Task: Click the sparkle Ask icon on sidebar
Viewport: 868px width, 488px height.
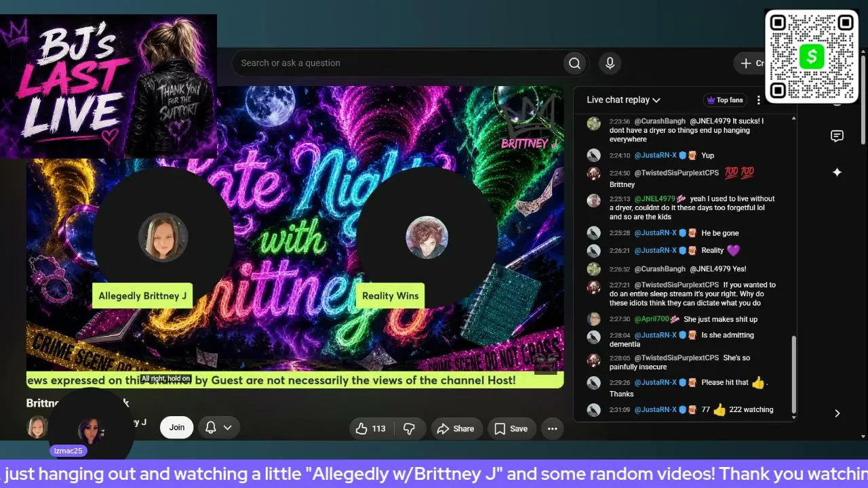Action: 837,172
